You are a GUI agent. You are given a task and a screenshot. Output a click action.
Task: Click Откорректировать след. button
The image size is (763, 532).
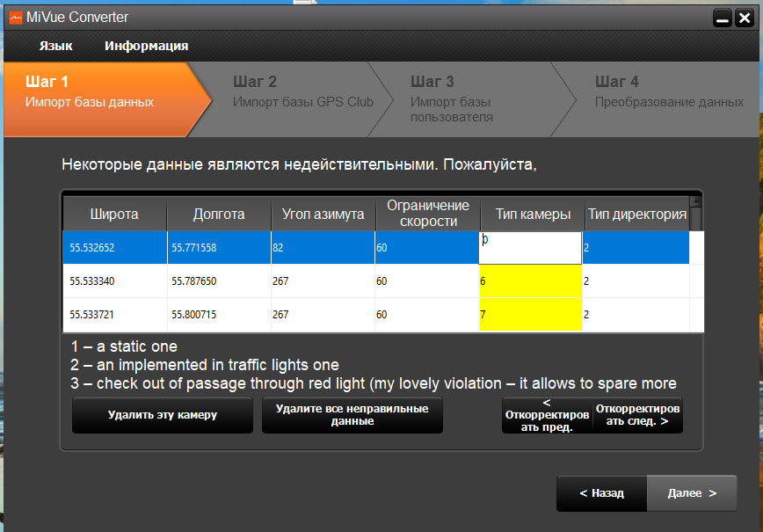(x=637, y=415)
